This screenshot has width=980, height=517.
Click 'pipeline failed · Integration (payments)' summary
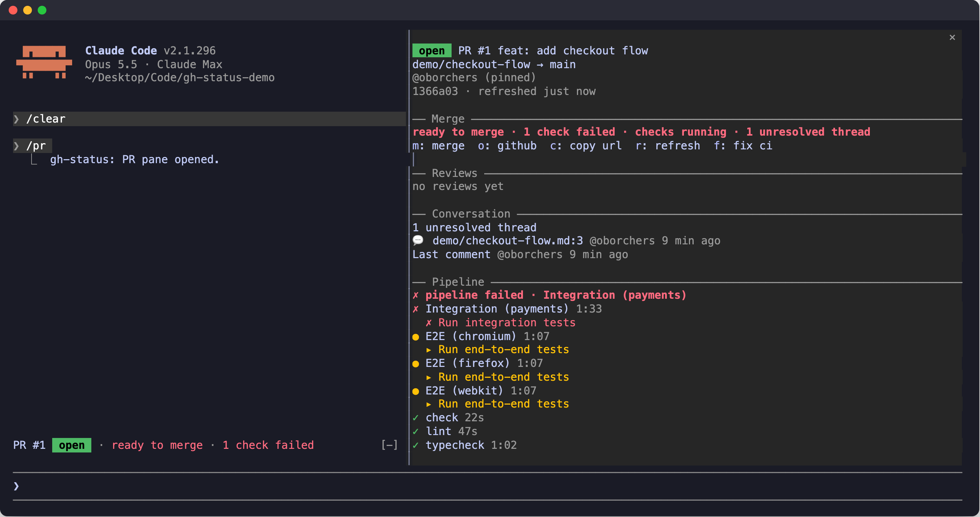(x=556, y=295)
